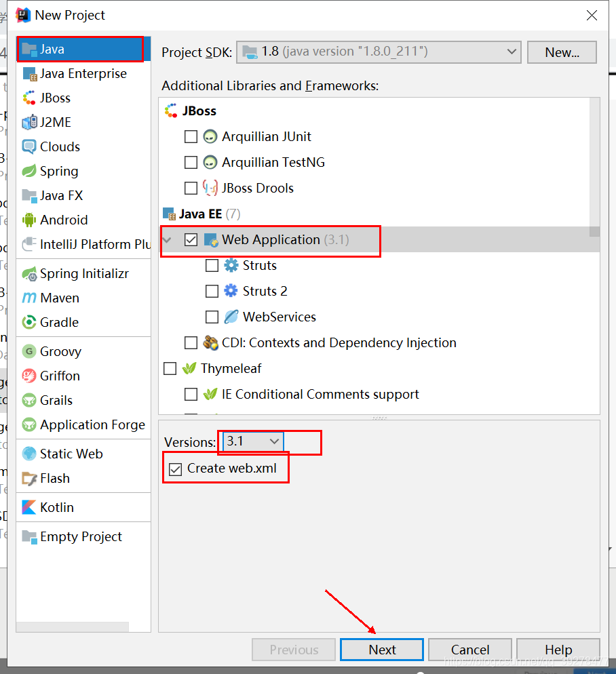Select Maven project type
Image resolution: width=616 pixels, height=674 pixels.
(83, 298)
